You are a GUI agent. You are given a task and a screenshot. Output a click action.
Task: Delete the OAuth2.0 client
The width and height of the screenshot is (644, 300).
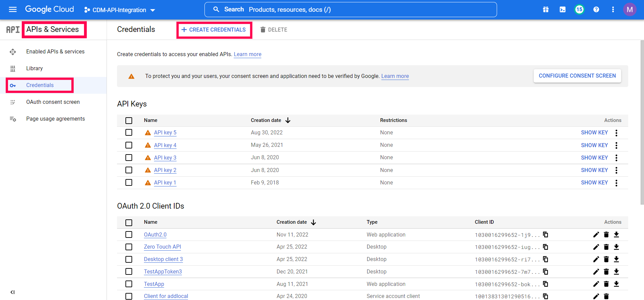point(606,234)
